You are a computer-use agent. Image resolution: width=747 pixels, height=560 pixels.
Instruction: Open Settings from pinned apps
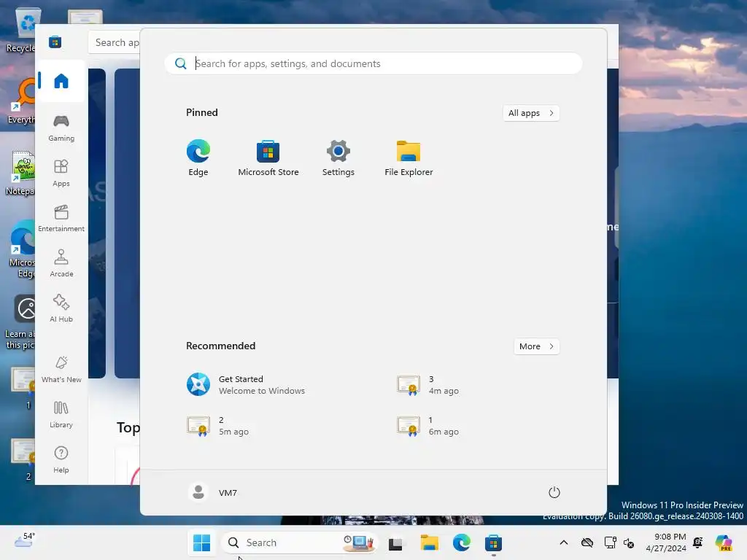click(x=338, y=158)
